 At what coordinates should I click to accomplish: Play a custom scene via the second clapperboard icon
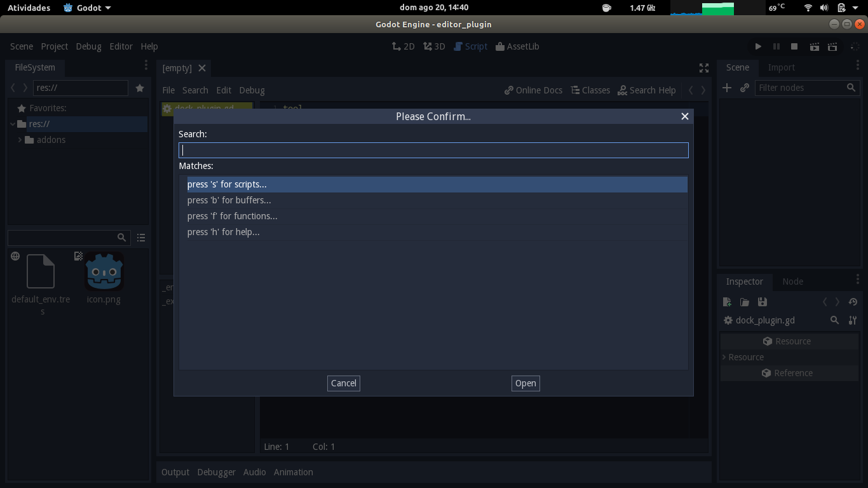(832, 46)
